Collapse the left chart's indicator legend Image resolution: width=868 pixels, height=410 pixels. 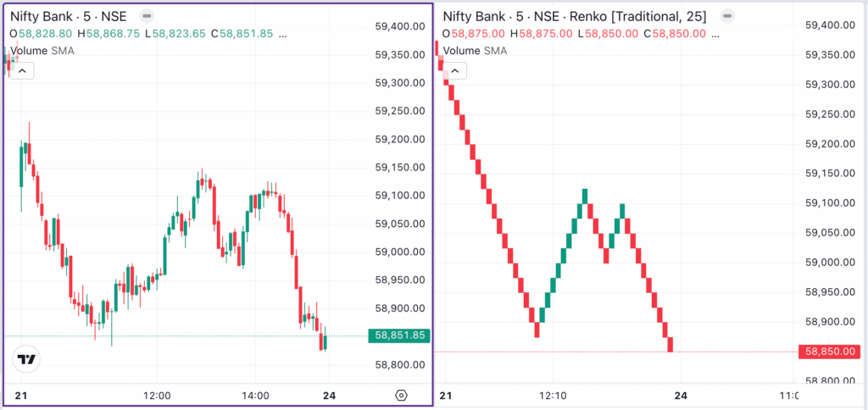coord(22,70)
